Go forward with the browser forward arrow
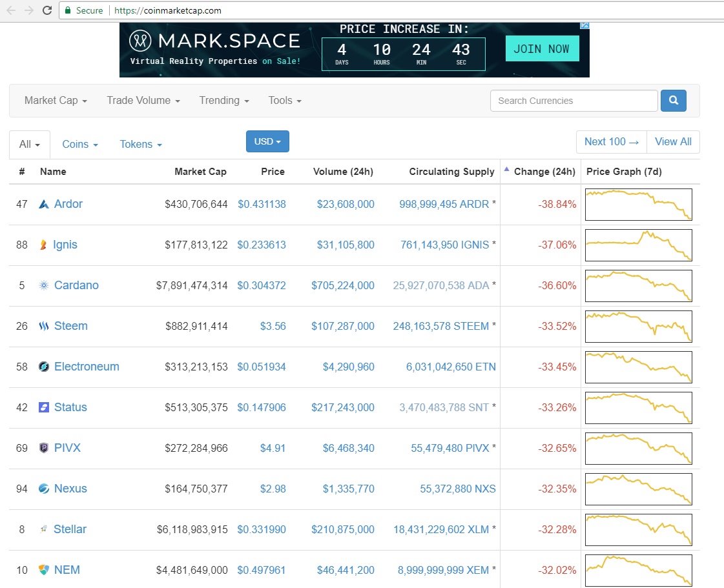Viewport: 724px width, 588px height. point(28,10)
